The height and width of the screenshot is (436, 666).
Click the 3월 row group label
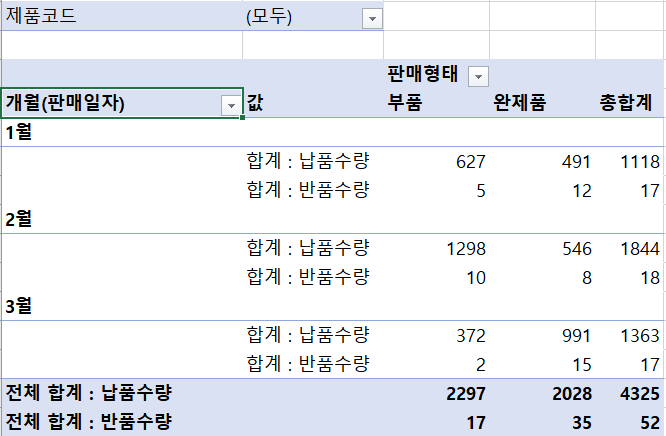tap(20, 306)
